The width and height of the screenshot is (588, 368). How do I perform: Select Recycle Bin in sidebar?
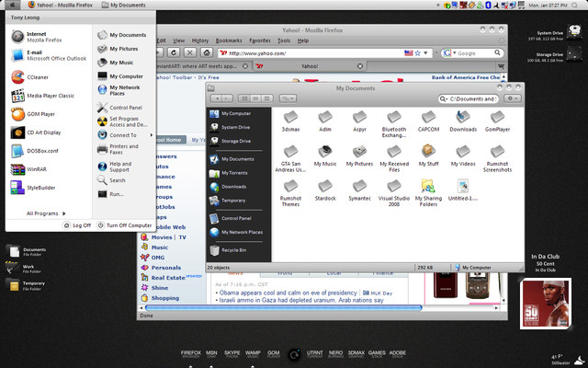point(229,250)
